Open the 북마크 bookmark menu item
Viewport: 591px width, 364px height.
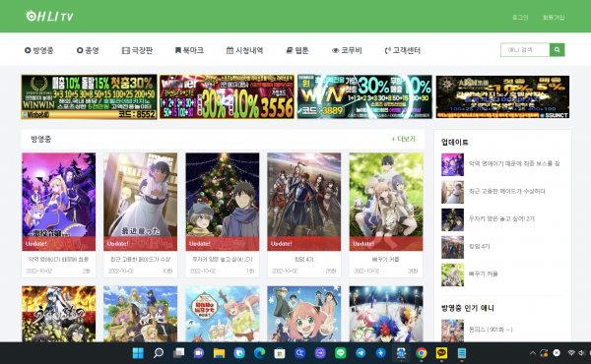(189, 50)
